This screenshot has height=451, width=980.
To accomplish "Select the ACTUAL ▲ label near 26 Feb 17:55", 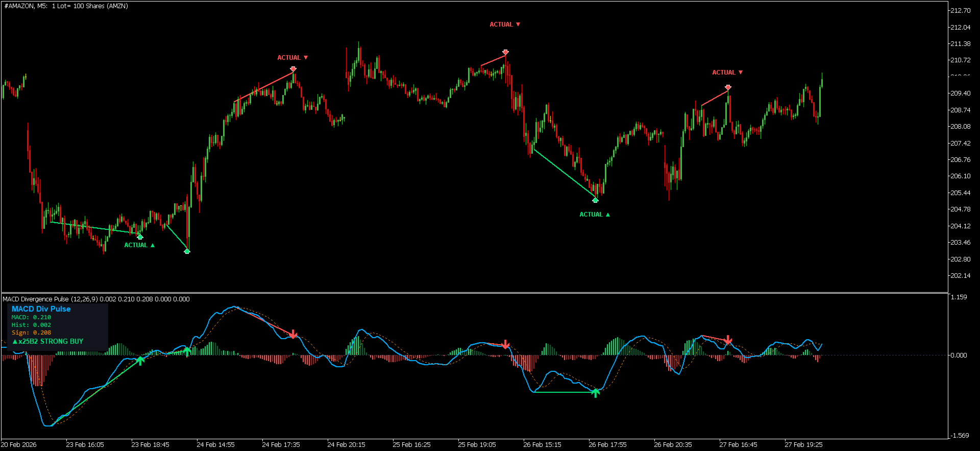I will [x=595, y=215].
